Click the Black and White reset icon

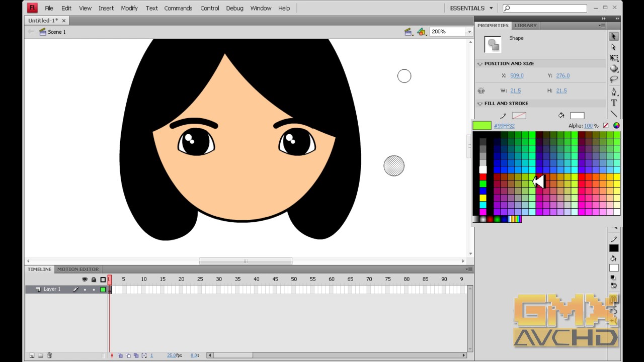tap(614, 278)
